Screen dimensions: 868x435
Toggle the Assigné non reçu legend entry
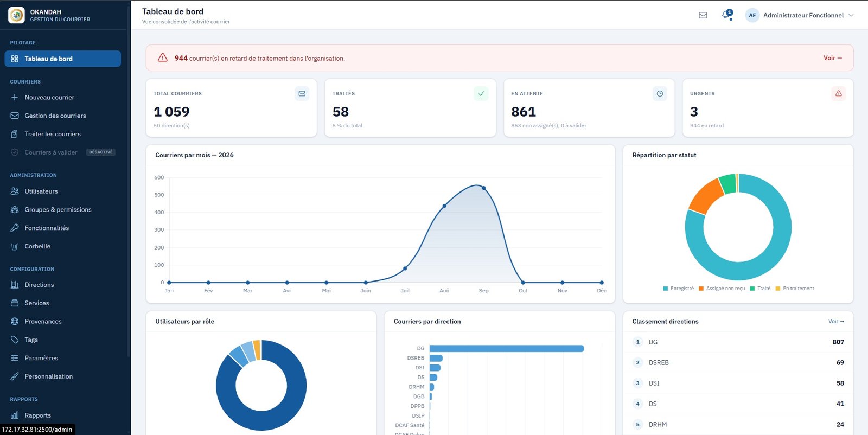click(x=722, y=289)
